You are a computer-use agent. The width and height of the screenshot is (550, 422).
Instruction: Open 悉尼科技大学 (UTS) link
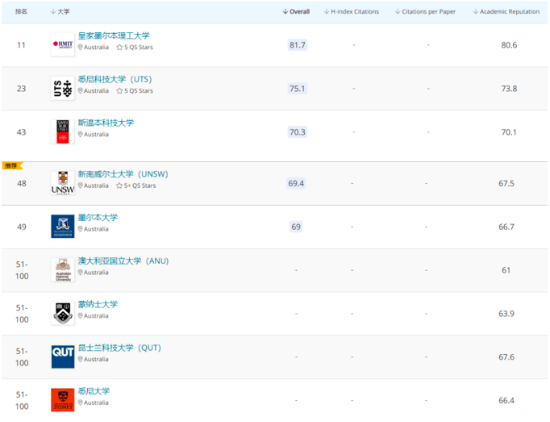point(115,79)
